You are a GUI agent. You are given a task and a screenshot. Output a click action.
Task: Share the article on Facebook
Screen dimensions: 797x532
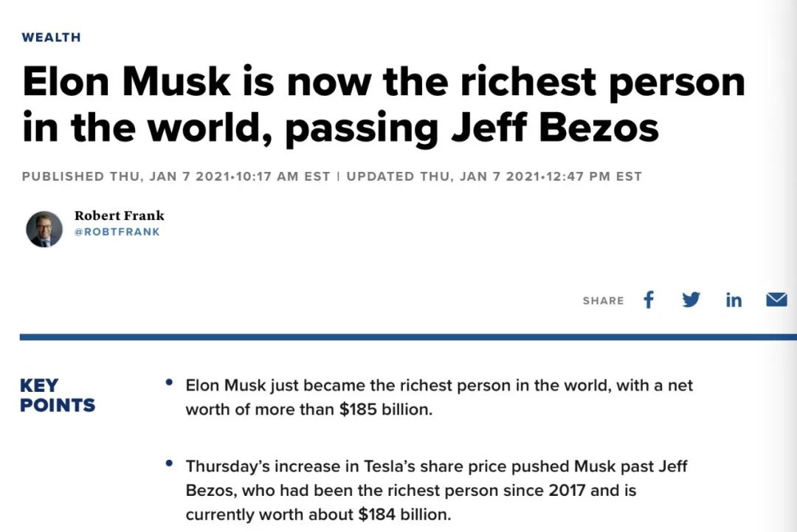click(x=649, y=300)
